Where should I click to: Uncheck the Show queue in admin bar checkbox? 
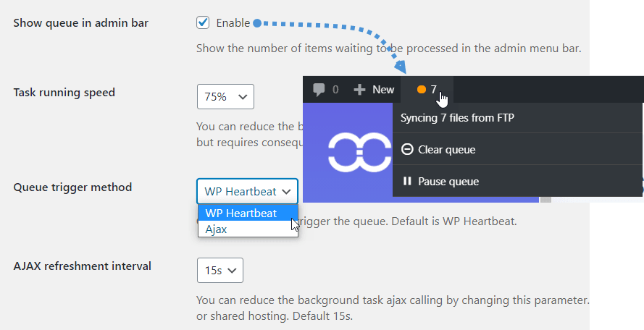point(203,23)
